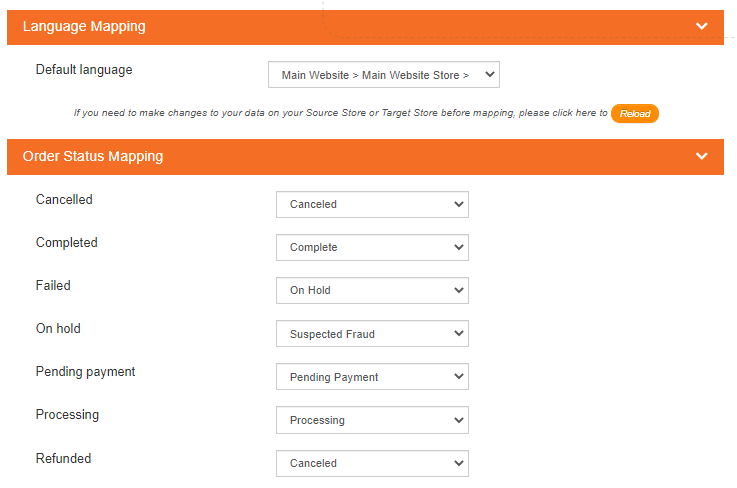Click the Default language label
Viewport: 737px width, 488px height.
click(x=84, y=70)
